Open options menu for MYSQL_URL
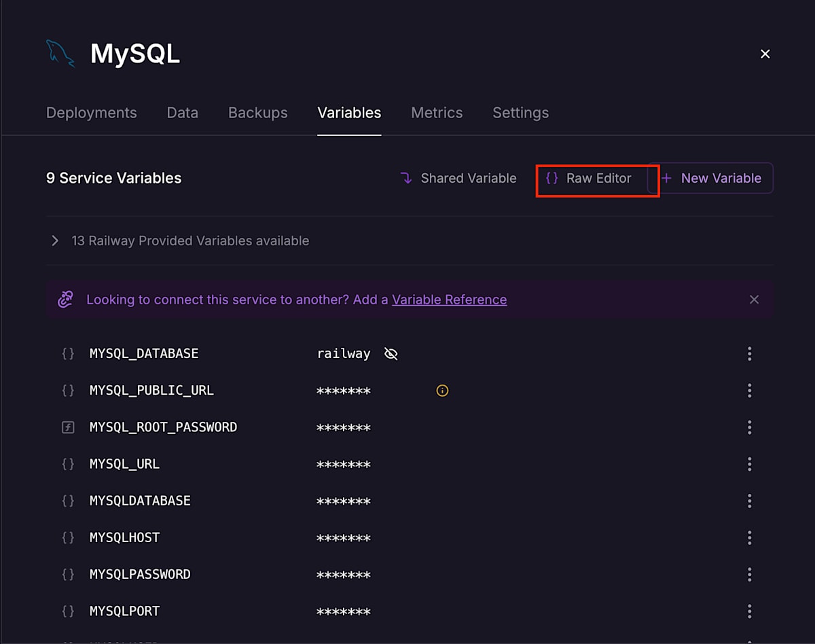 [x=749, y=464]
